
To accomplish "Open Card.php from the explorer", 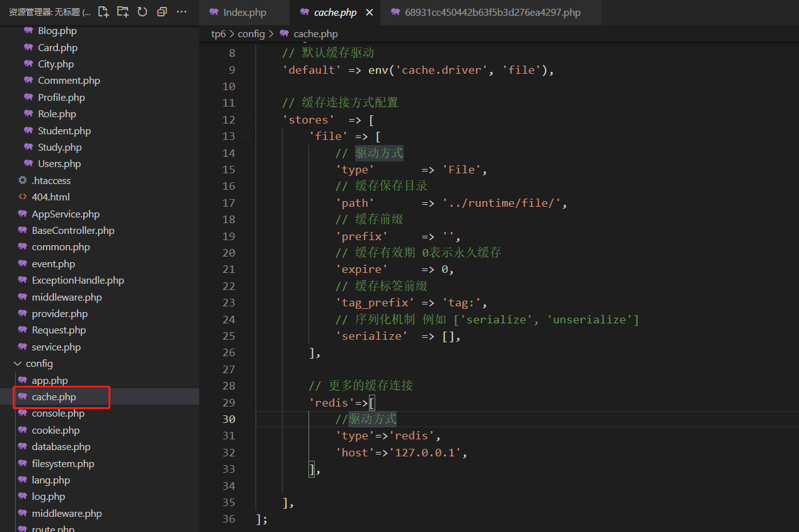I will coord(57,47).
